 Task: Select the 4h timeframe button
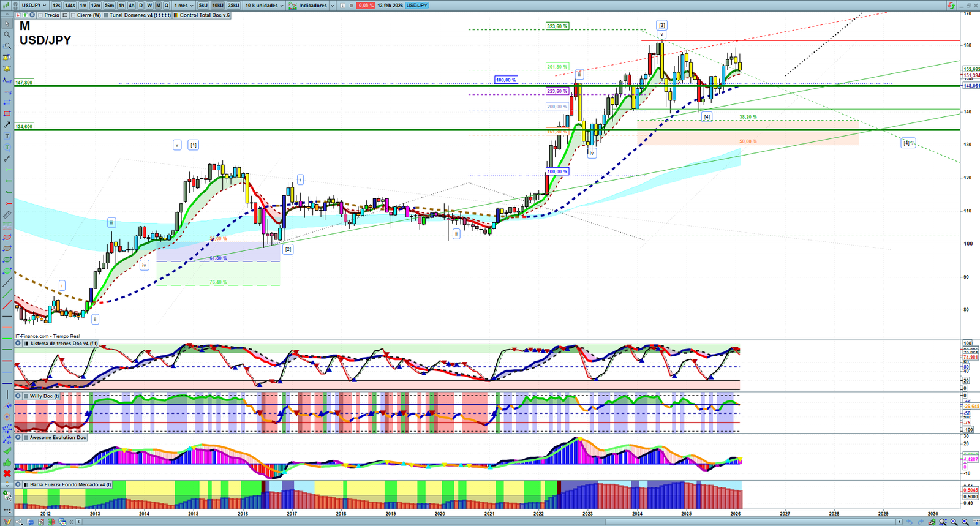point(131,6)
